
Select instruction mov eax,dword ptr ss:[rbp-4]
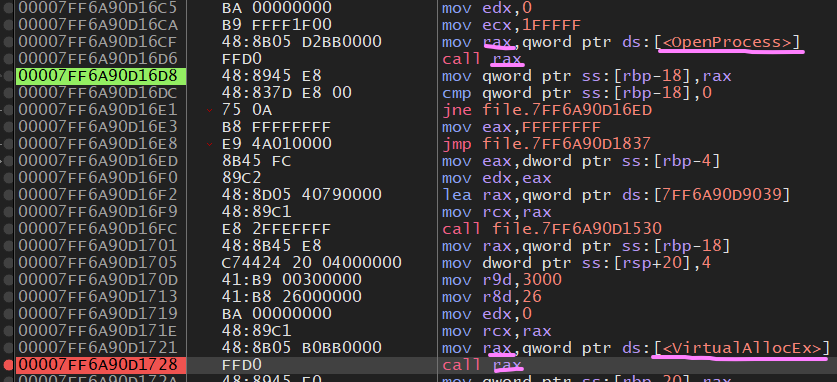pyautogui.click(x=581, y=161)
